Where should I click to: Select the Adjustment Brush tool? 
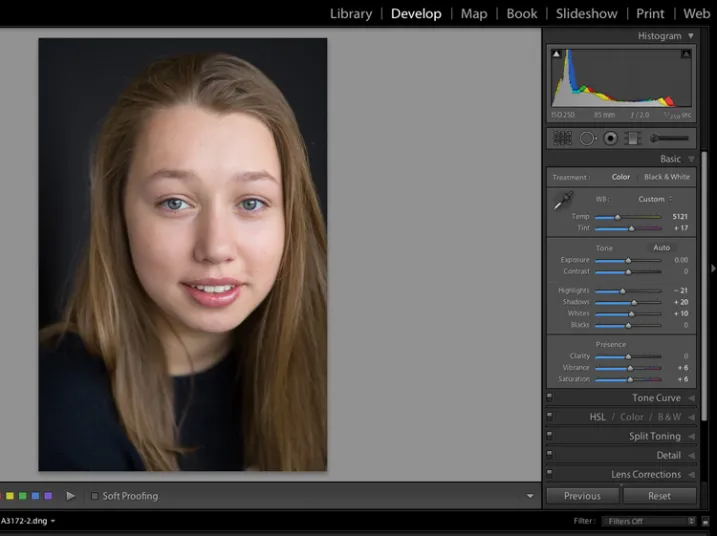tap(669, 138)
